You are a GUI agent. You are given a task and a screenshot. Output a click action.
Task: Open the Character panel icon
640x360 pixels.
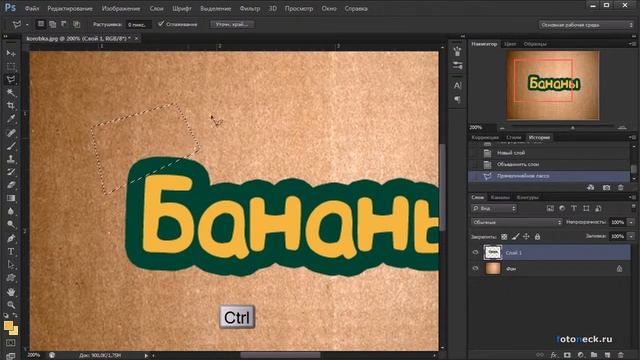(x=458, y=86)
